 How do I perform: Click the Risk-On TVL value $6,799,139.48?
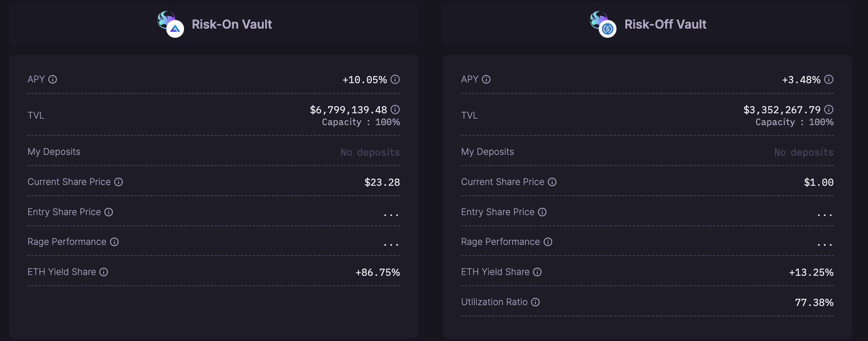pos(348,110)
